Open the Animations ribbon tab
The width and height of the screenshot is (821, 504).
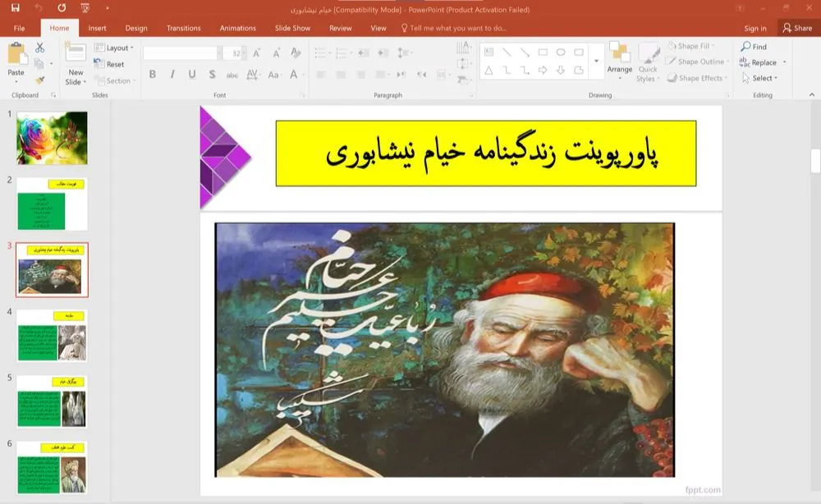[x=237, y=27]
